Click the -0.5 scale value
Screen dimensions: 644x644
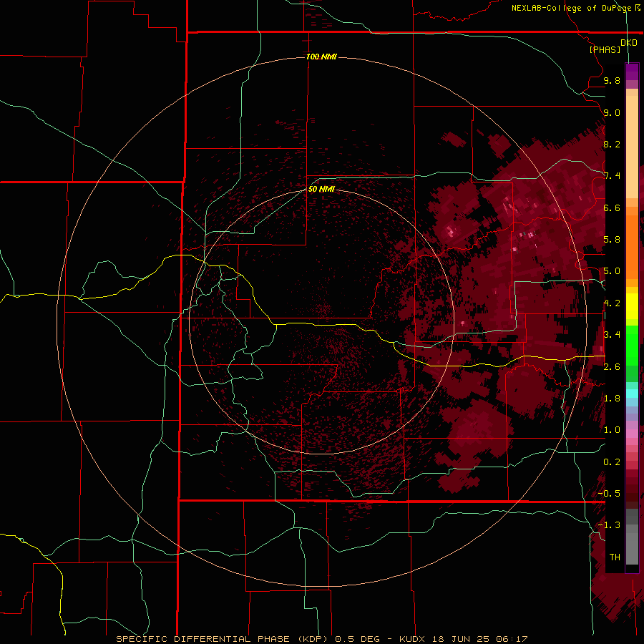[609, 493]
